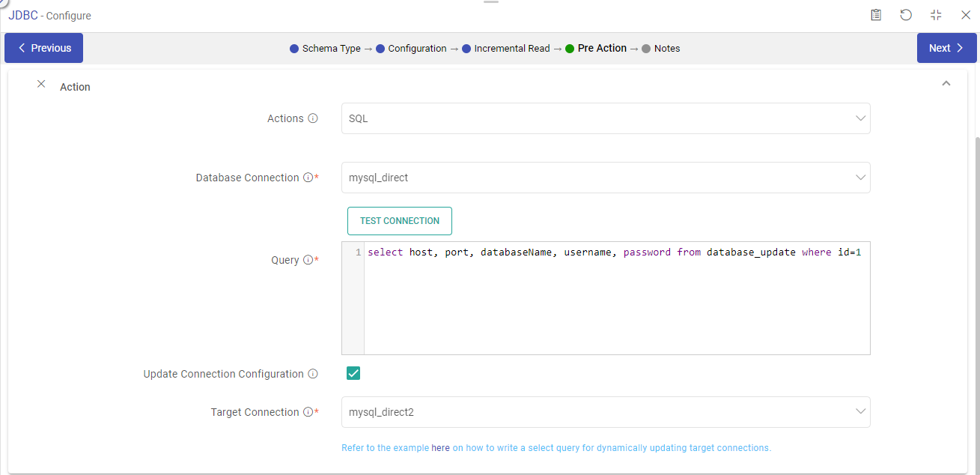Click the info icon beside Database Connection
980x475 pixels.
pyautogui.click(x=309, y=177)
